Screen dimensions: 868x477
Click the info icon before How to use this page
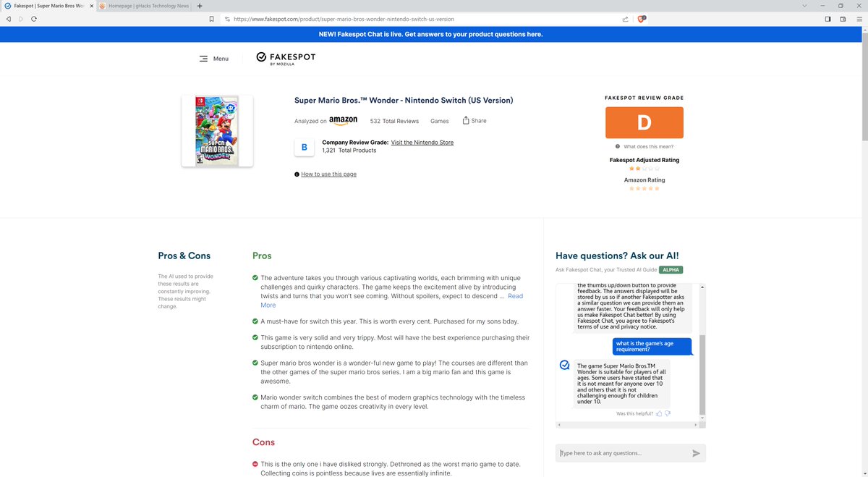pos(297,174)
